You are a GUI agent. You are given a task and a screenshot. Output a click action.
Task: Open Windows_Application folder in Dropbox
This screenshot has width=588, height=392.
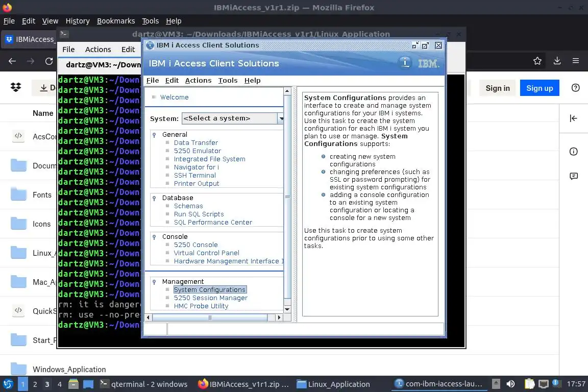[69, 370]
